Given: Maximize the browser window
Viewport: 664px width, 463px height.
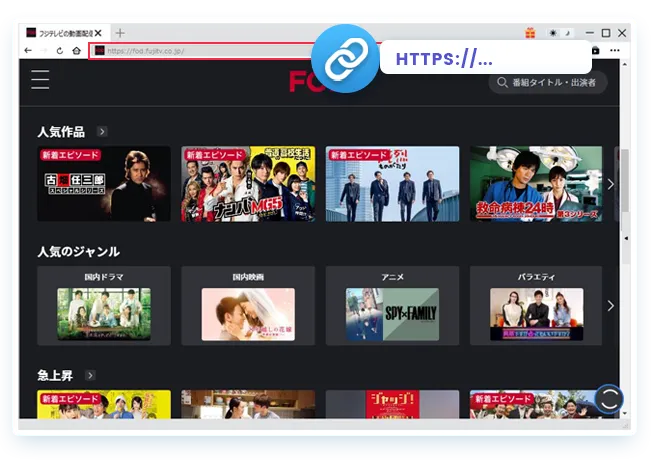Looking at the screenshot, I should 606,33.
